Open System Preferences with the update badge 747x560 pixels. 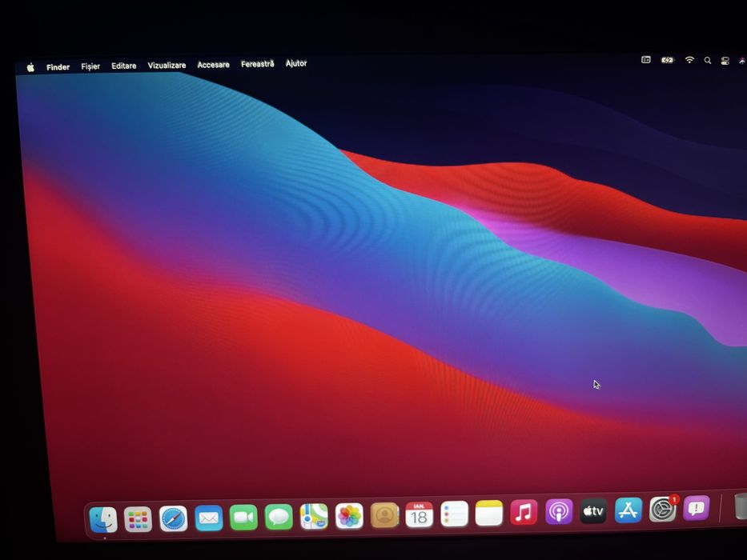tap(663, 509)
